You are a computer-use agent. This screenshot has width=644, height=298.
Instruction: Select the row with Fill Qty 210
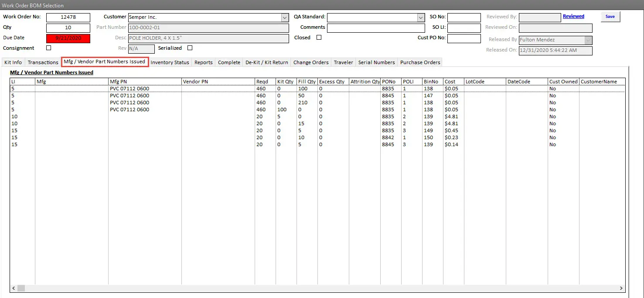coord(174,103)
